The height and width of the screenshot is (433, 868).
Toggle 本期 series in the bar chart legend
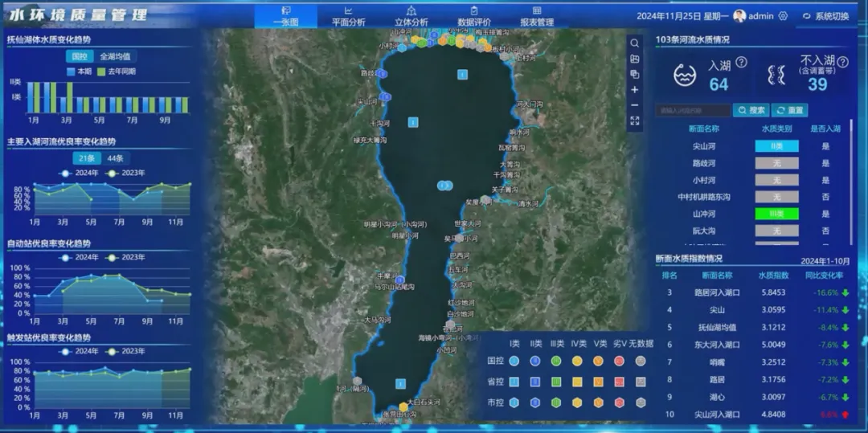pyautogui.click(x=79, y=71)
